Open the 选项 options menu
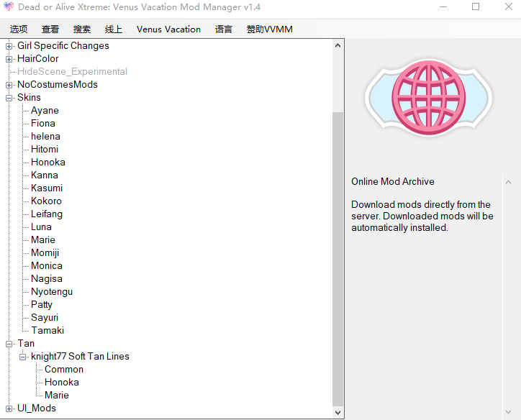This screenshot has width=521, height=420. [x=19, y=29]
